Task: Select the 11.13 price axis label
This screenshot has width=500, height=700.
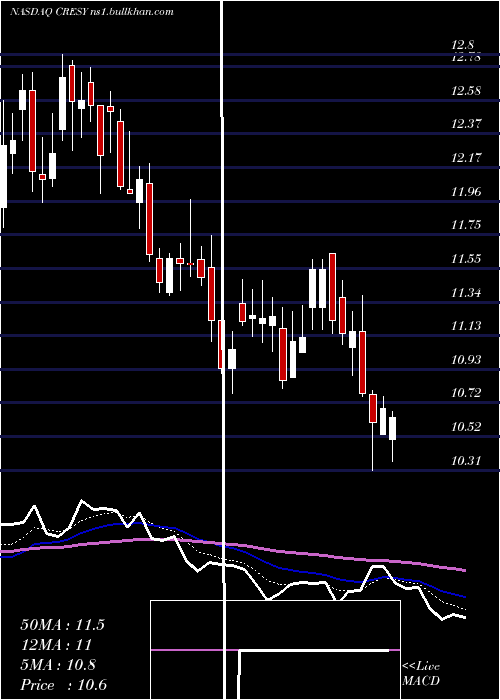Action: point(466,326)
